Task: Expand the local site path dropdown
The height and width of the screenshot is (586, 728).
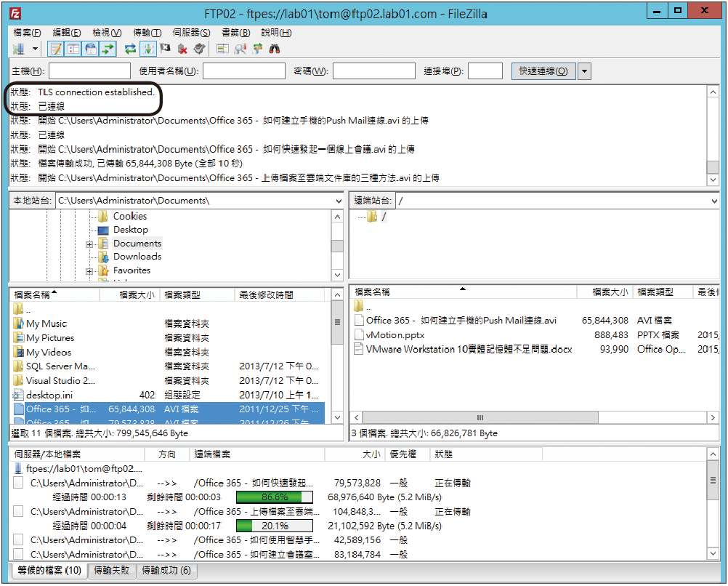Action: [x=339, y=201]
